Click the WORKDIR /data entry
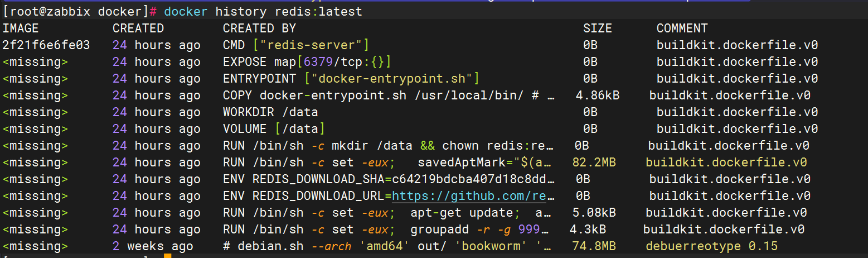868x258 pixels. [x=270, y=112]
